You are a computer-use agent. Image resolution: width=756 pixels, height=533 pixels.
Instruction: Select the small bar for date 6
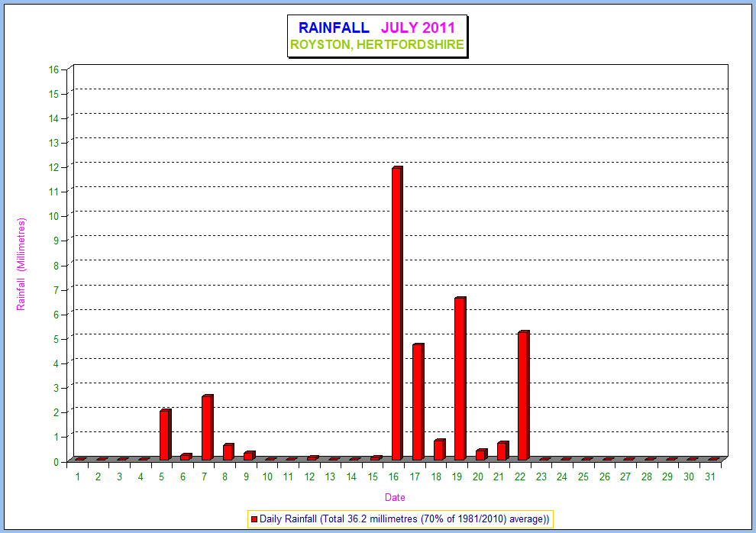(186, 457)
